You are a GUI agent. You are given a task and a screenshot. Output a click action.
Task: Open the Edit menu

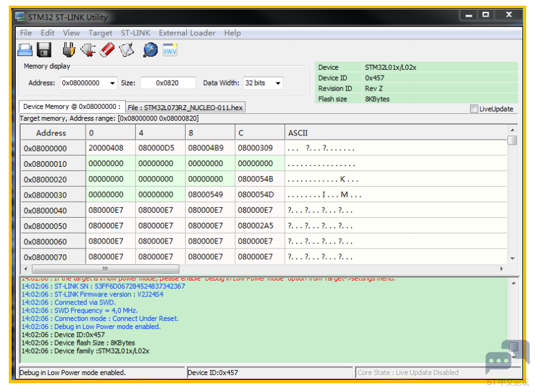(x=47, y=33)
